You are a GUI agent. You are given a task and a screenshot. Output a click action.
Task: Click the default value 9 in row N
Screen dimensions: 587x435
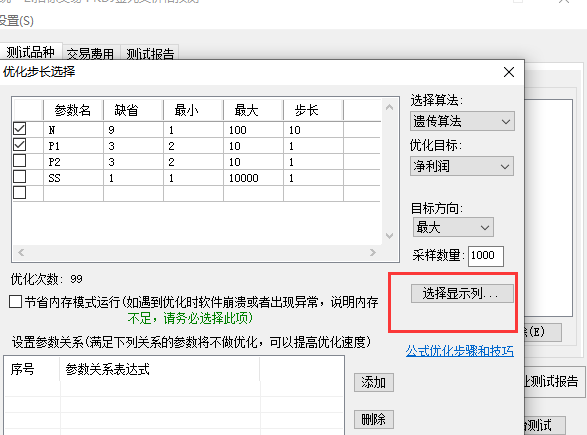[133, 130]
